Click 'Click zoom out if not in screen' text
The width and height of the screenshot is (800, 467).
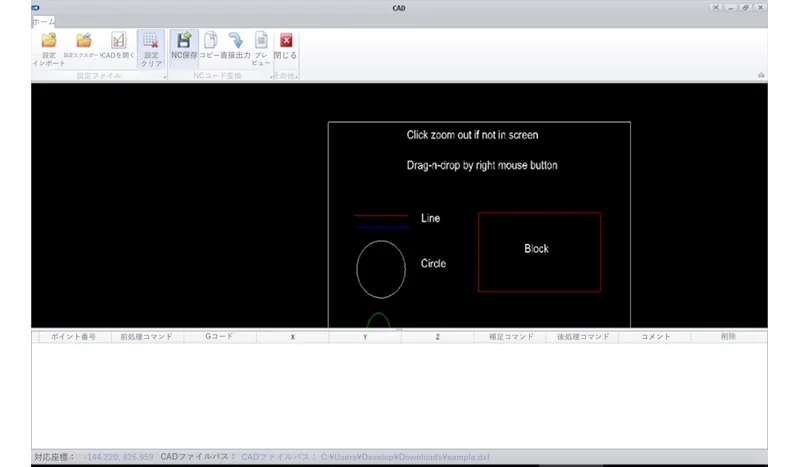click(x=472, y=135)
